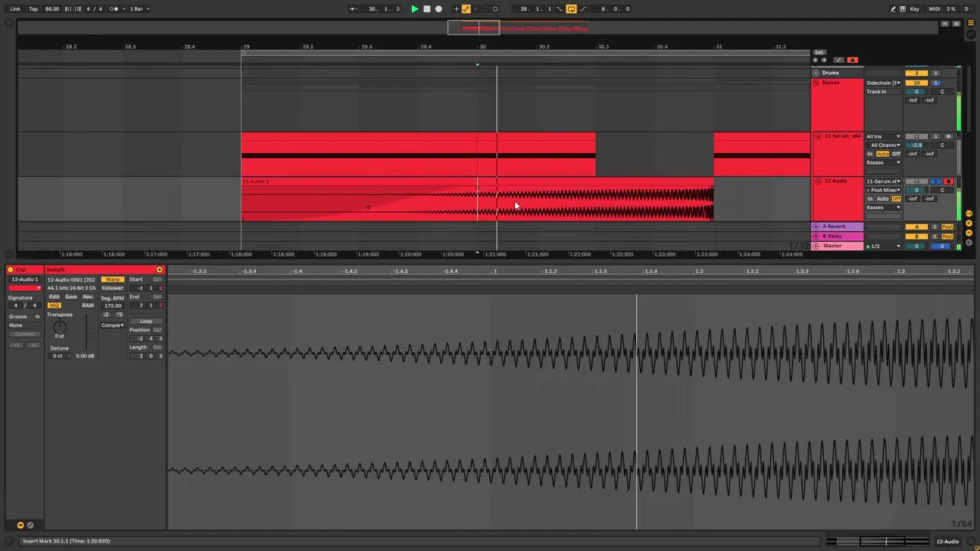Open the clip color dropdown
Screen dimensions: 980x551
pyautogui.click(x=25, y=289)
